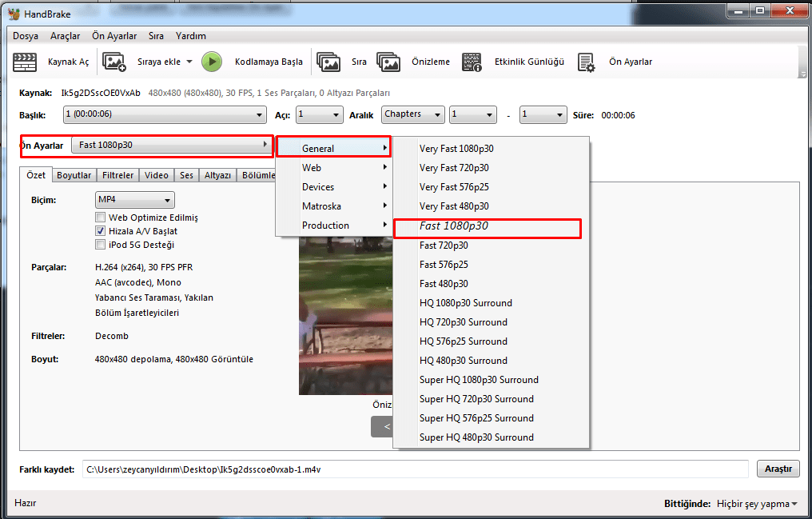Switch to the Bölümler tab
The width and height of the screenshot is (812, 519).
(x=257, y=176)
